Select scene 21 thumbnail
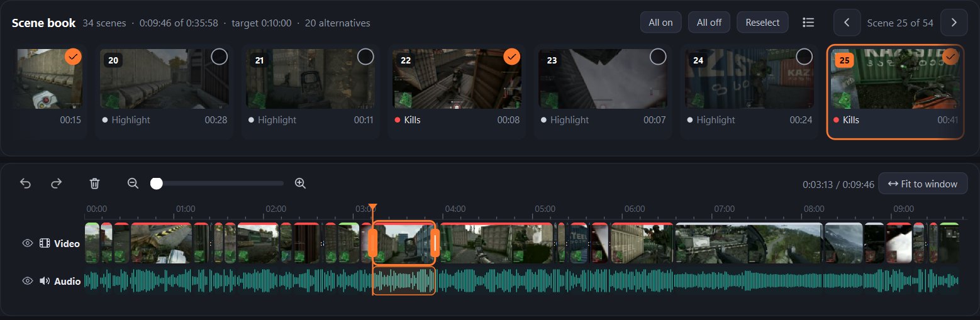 pyautogui.click(x=311, y=79)
